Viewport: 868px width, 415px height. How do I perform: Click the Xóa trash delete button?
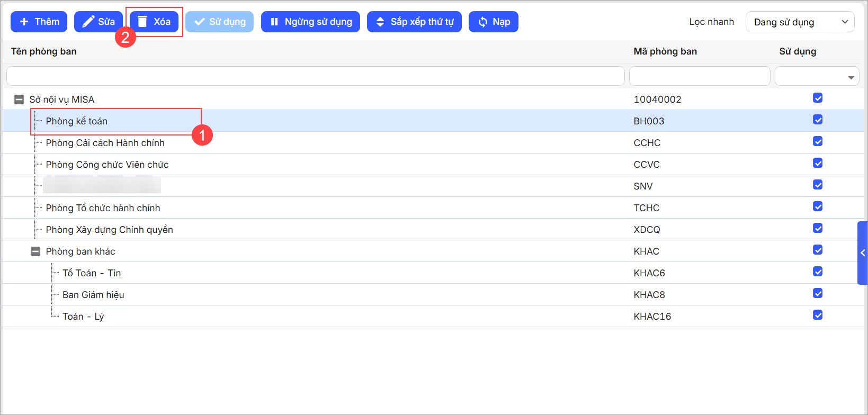pos(154,22)
